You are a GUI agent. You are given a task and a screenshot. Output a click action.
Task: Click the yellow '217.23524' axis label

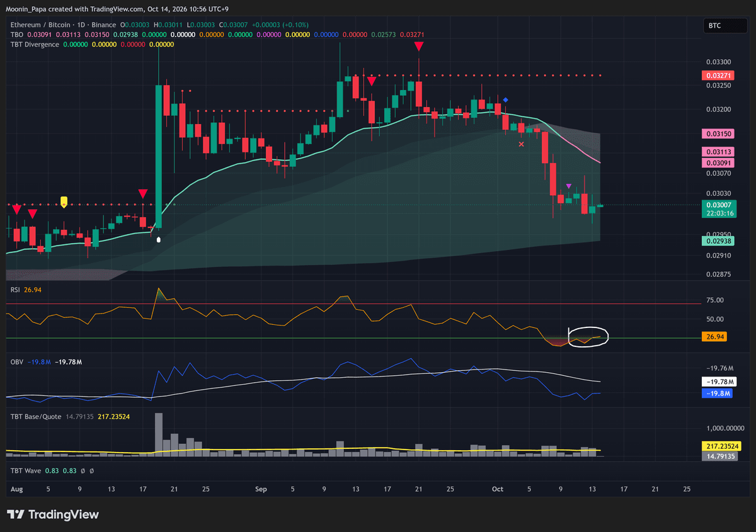pos(721,446)
